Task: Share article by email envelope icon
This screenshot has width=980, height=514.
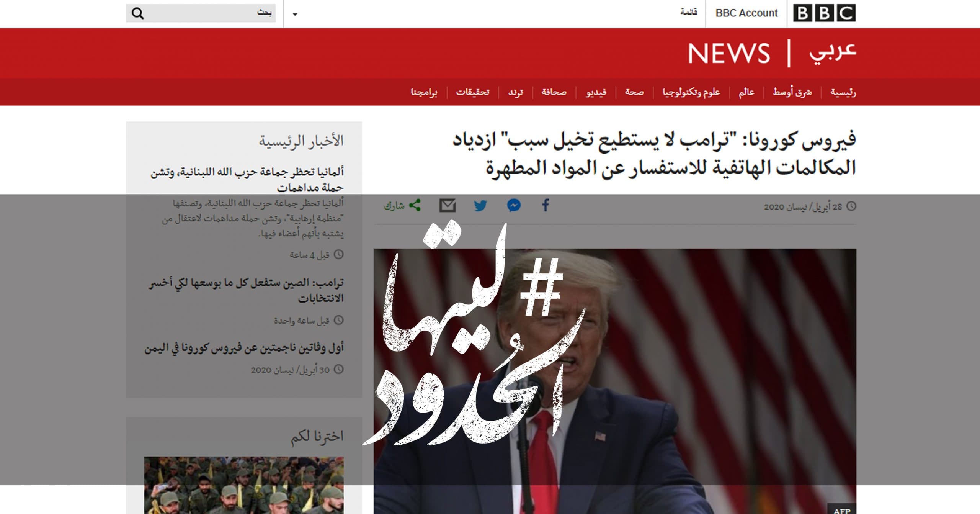Action: click(x=448, y=205)
